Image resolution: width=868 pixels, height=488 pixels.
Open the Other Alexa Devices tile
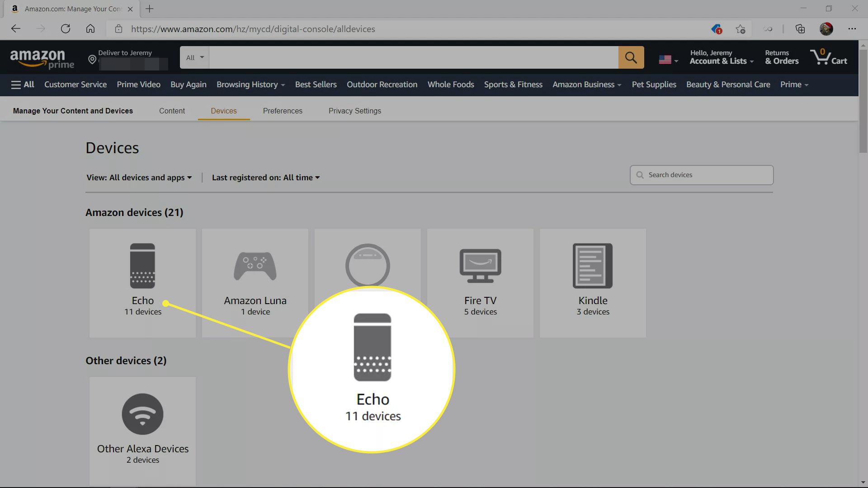coord(142,431)
